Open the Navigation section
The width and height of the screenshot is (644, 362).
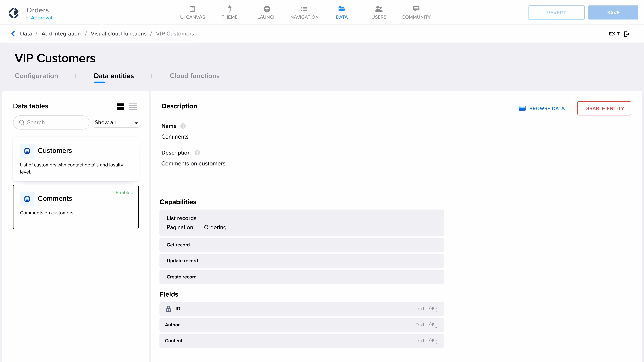(x=304, y=13)
